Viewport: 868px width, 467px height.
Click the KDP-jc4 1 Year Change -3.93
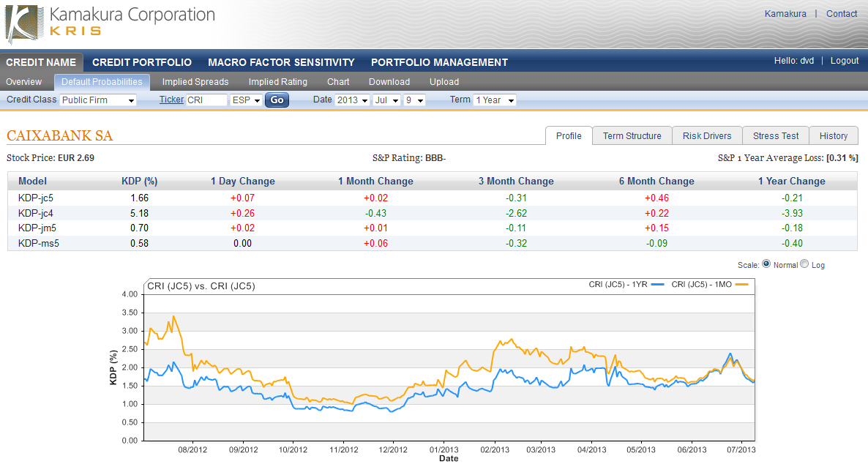click(792, 213)
